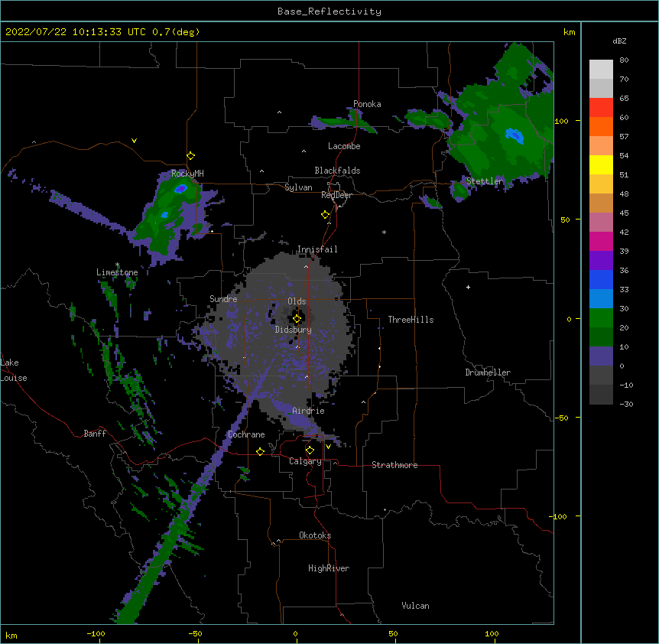659x644 pixels.
Task: Click the HighRiver label
Action: coord(329,568)
